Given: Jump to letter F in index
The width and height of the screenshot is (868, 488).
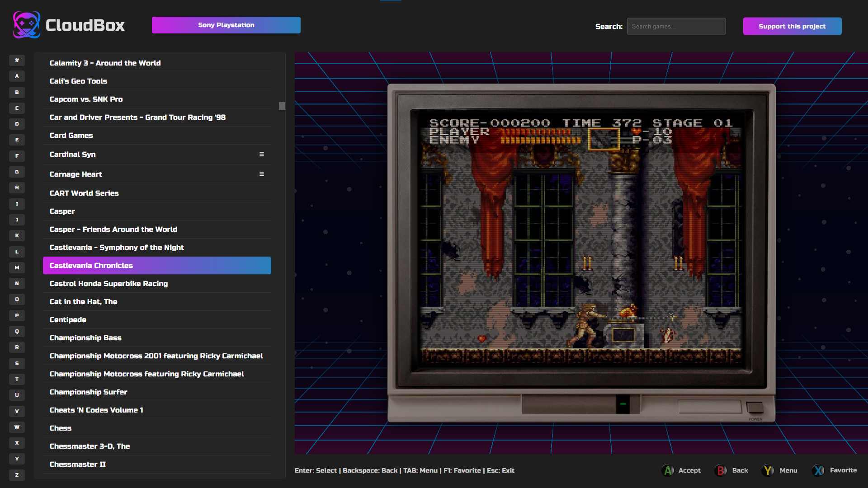Looking at the screenshot, I should pyautogui.click(x=17, y=156).
